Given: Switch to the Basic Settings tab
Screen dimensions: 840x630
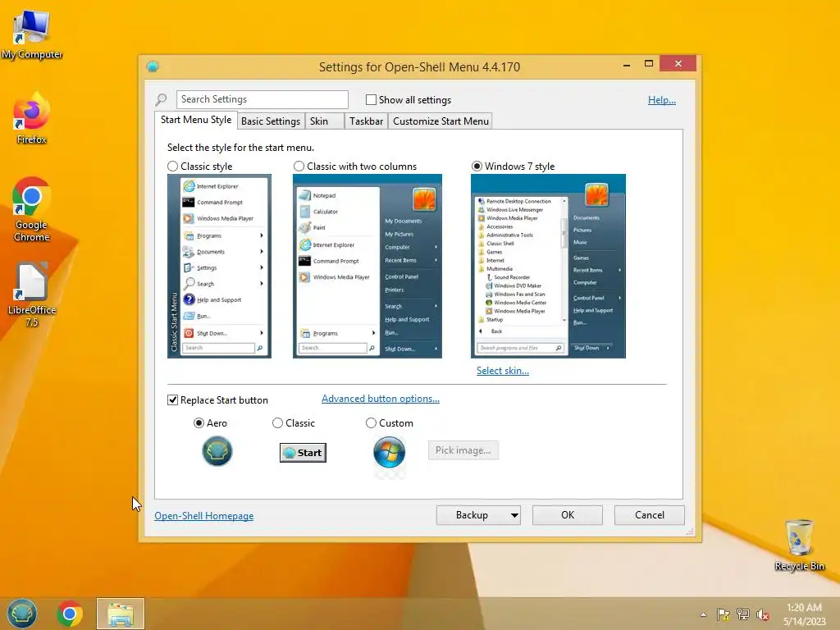Looking at the screenshot, I should [x=271, y=121].
